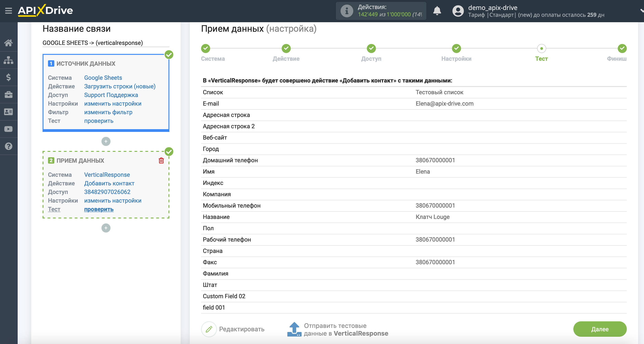Click the pencil edit icon
Screen dimensions: 644x344
(x=209, y=329)
